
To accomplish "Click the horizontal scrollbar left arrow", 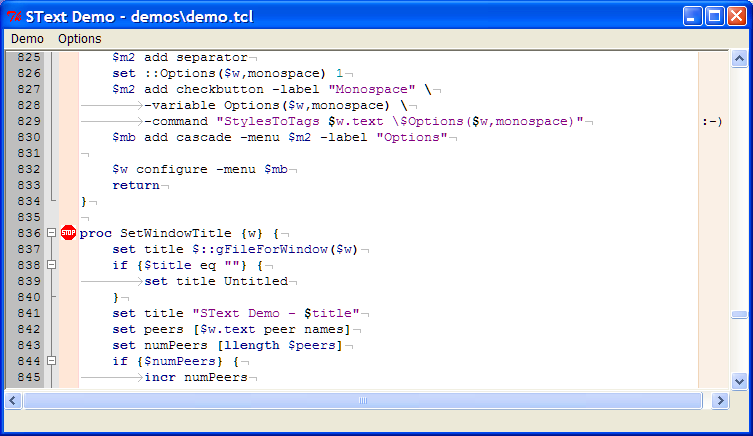I will pyautogui.click(x=14, y=400).
